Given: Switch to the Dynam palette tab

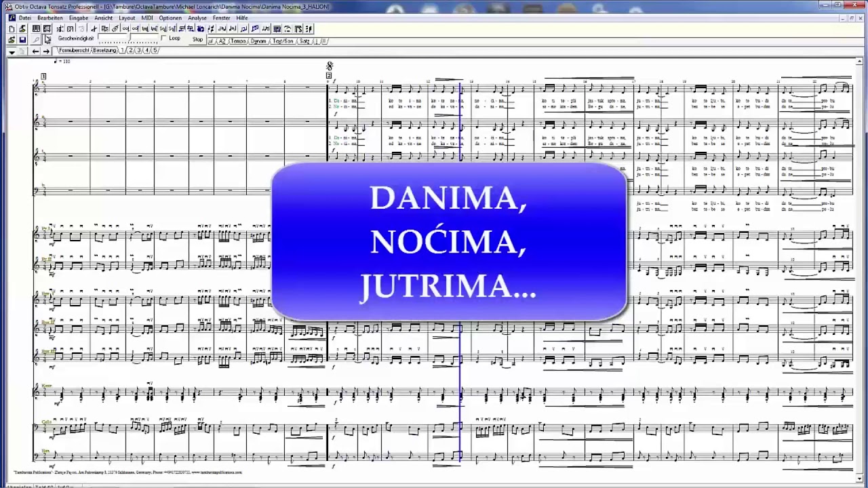Looking at the screenshot, I should [x=258, y=41].
